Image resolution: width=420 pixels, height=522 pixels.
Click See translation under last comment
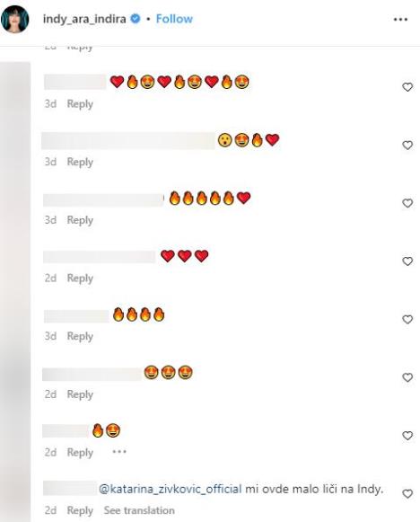[x=139, y=510]
